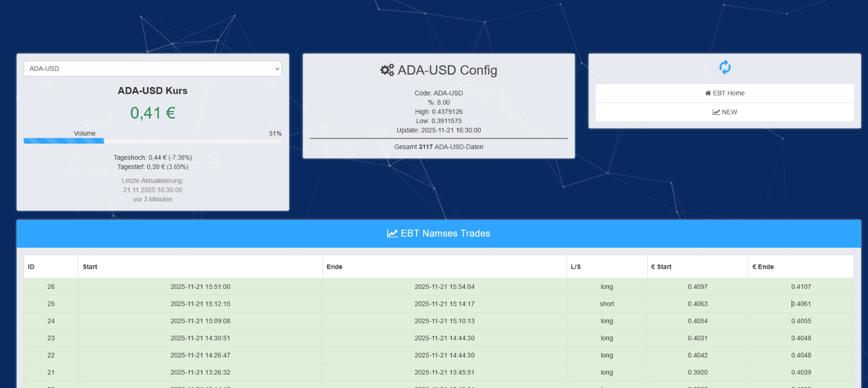Click the house icon next to EBT Home
Screen dimensions: 868x388
[x=708, y=93]
